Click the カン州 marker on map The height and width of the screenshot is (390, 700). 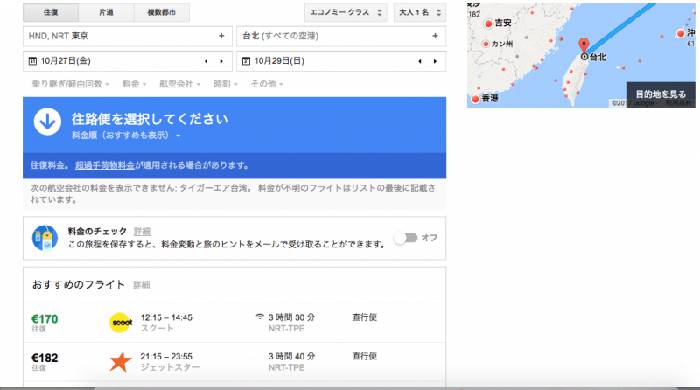(486, 44)
